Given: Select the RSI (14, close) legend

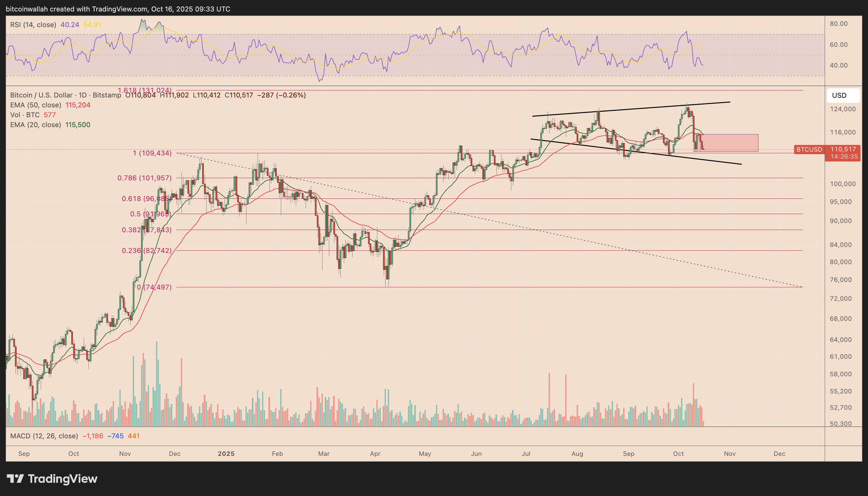Looking at the screenshot, I should (x=33, y=25).
